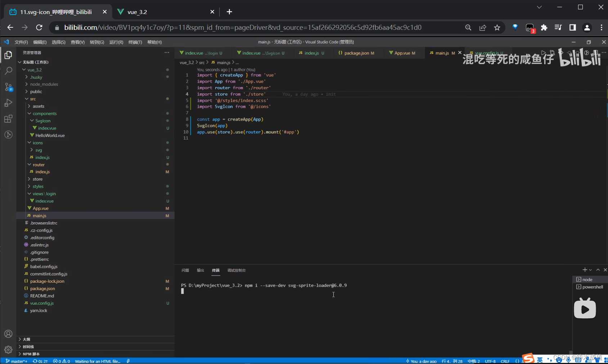Select the node terminal instance
This screenshot has height=364, width=608.
pos(590,279)
